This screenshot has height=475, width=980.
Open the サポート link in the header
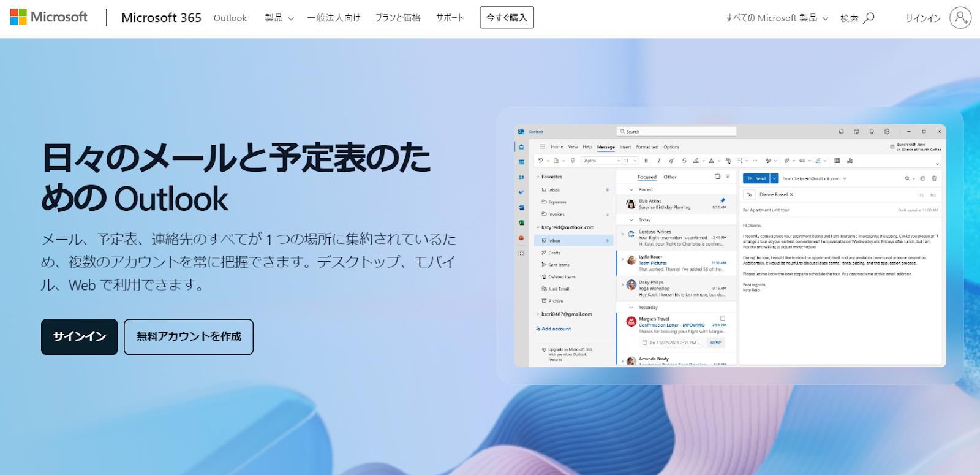tap(450, 18)
